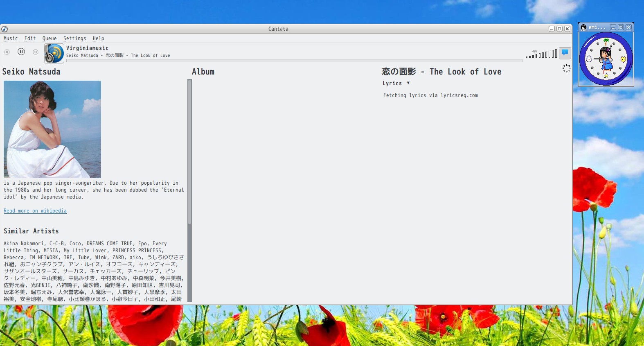Viewport: 644px width, 346px height.
Task: Open the Music menu
Action: tap(11, 38)
